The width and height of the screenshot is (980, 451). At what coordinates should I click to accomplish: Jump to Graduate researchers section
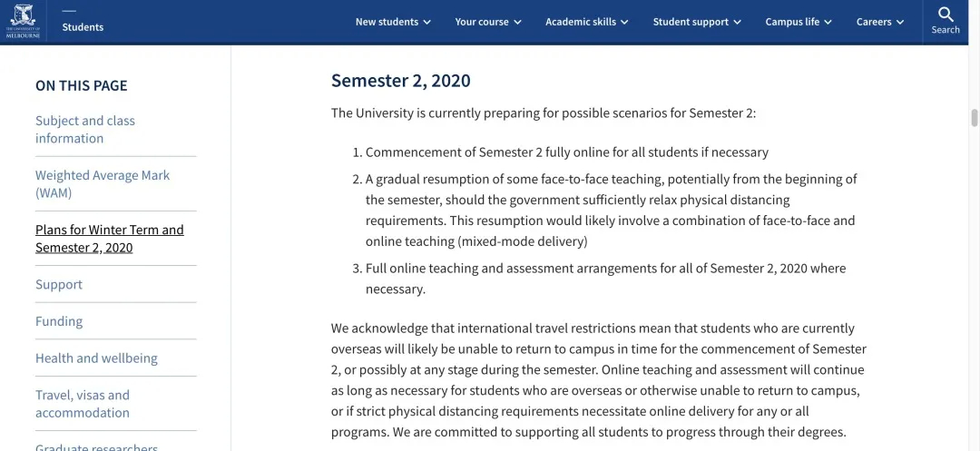pos(96,446)
